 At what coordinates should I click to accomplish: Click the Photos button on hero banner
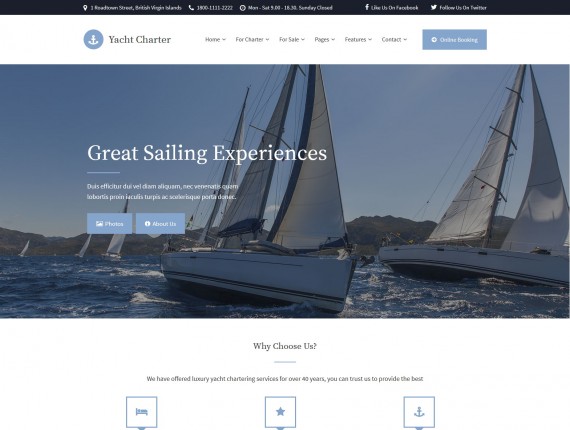109,224
